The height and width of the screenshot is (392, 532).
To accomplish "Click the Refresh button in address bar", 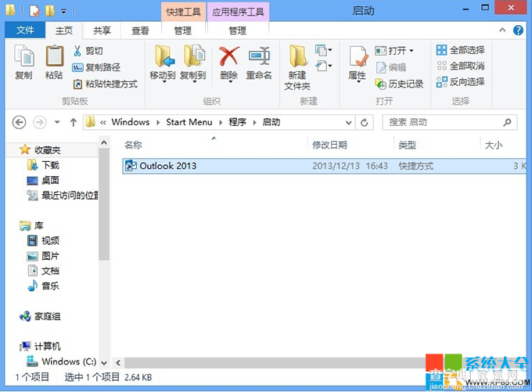I will [x=365, y=123].
